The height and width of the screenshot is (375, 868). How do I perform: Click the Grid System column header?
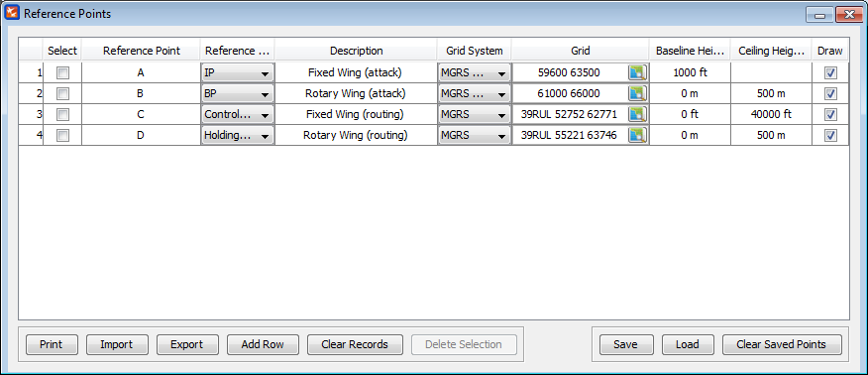click(475, 51)
